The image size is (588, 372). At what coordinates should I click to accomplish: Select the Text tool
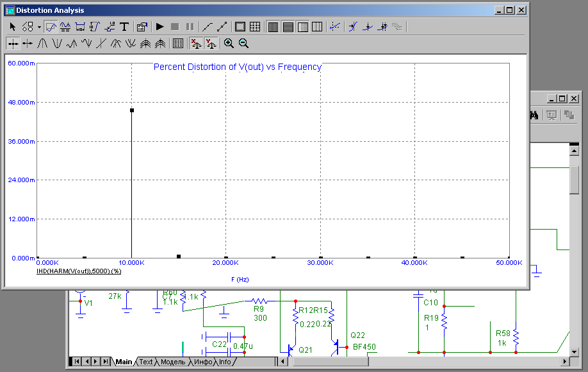coord(124,27)
